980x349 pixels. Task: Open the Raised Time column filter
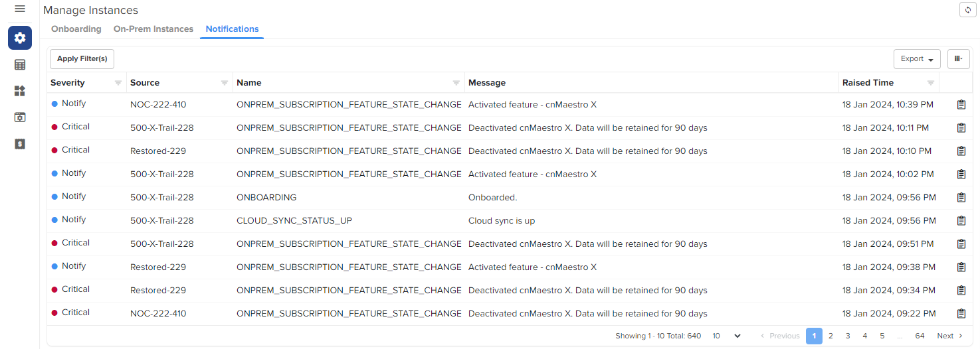click(931, 83)
